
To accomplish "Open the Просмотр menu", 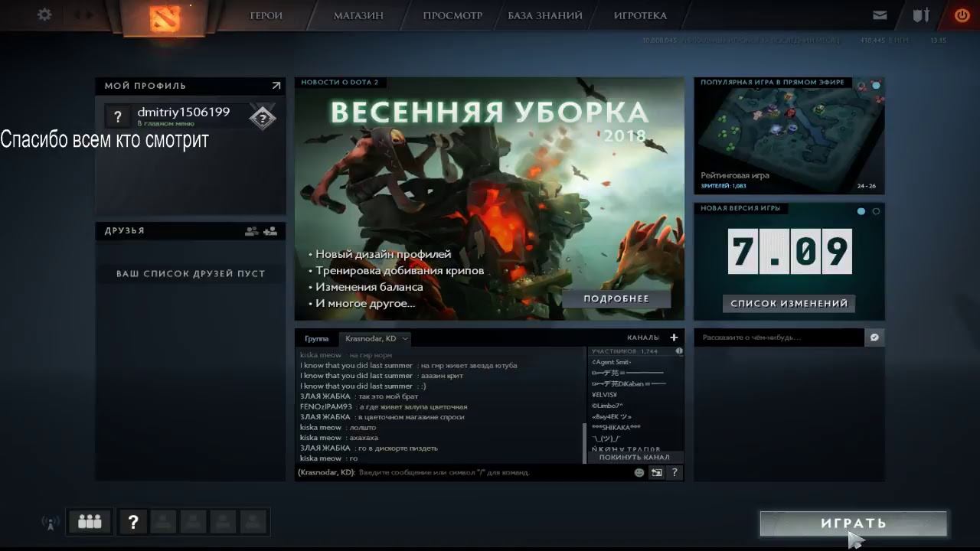I will [452, 15].
